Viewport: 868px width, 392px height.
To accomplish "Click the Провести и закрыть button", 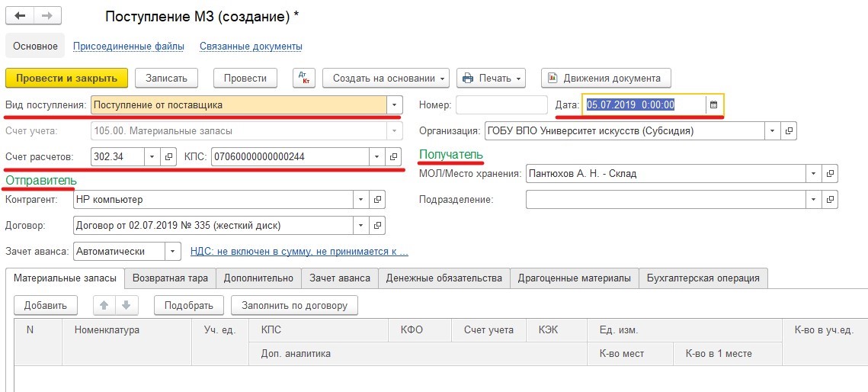I will point(66,78).
